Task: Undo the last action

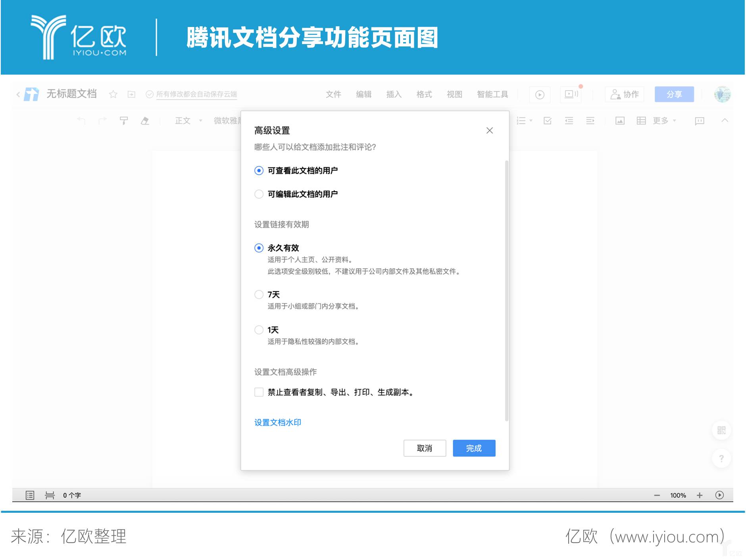Action: 81,121
